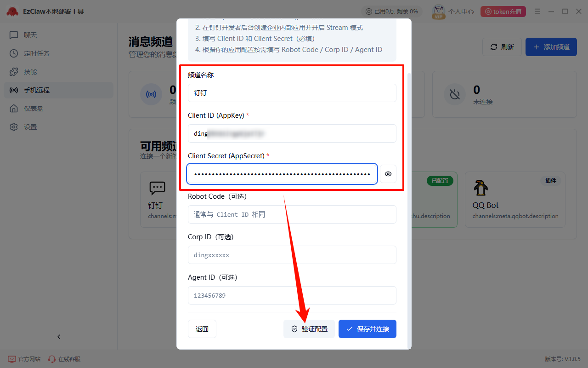
Task: Click the 刷新 refresh button
Action: 502,47
